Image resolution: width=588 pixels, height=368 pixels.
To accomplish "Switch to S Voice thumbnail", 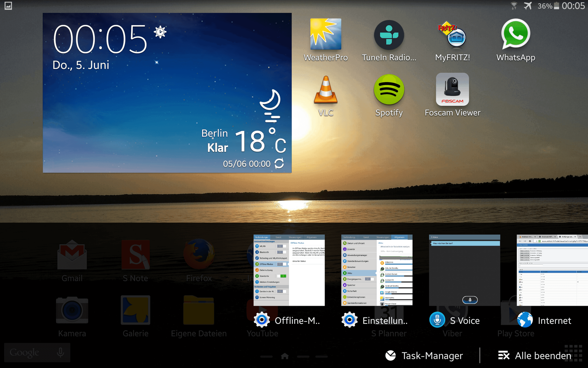I will pyautogui.click(x=465, y=270).
